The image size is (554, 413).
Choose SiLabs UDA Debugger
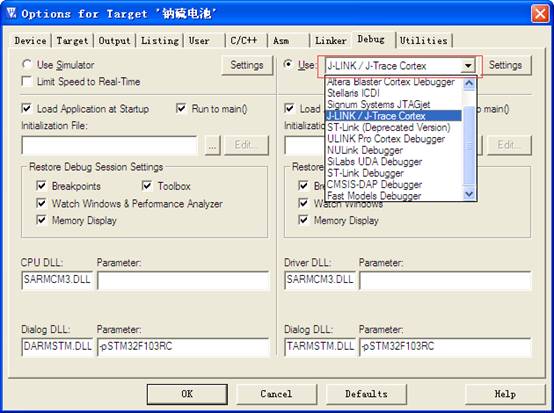(x=394, y=161)
